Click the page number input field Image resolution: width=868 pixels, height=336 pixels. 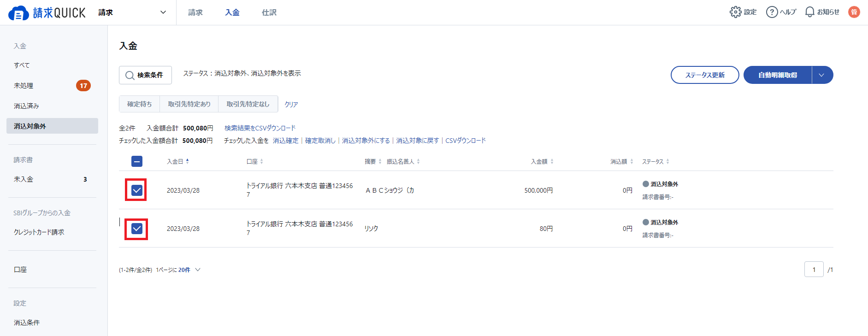814,270
